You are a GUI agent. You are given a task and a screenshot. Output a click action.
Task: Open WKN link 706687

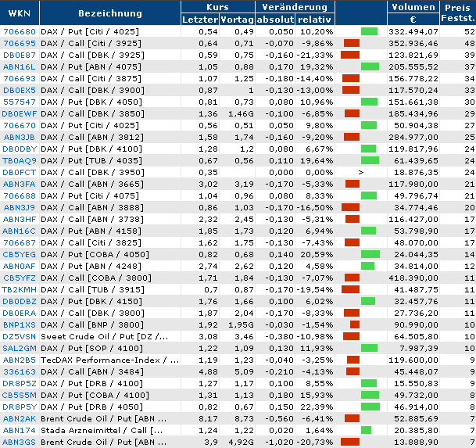click(x=20, y=243)
